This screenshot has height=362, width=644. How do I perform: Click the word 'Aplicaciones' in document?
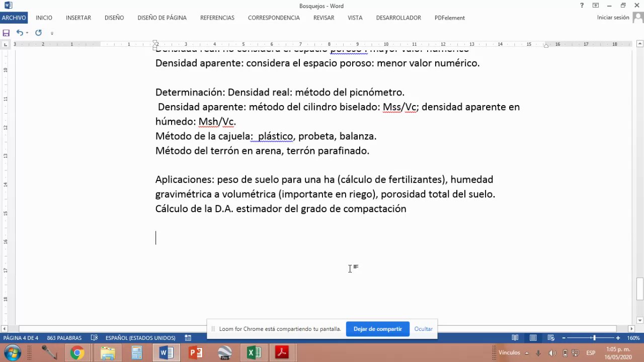pos(184,179)
